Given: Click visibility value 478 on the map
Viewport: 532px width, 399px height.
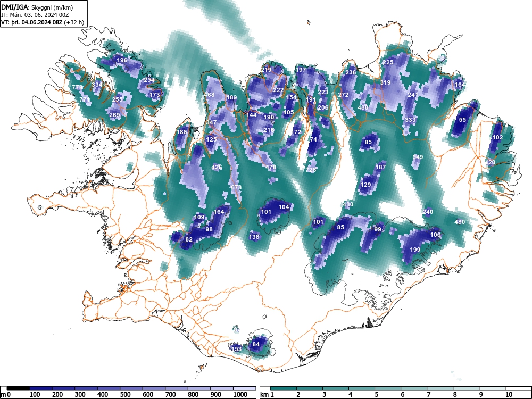Looking at the screenshot, I should click(x=271, y=167).
